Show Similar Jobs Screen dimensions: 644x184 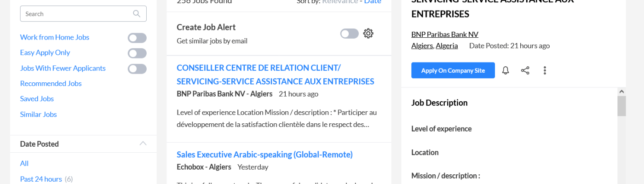click(x=38, y=114)
